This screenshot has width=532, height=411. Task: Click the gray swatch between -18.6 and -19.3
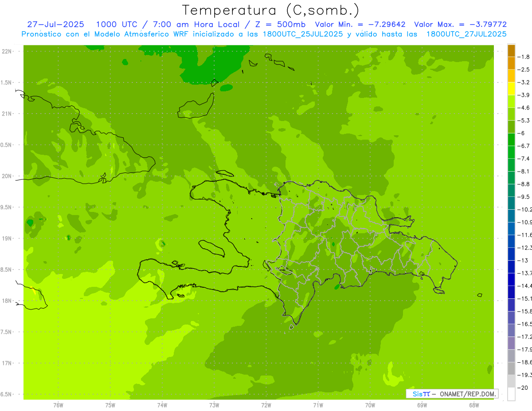point(511,369)
